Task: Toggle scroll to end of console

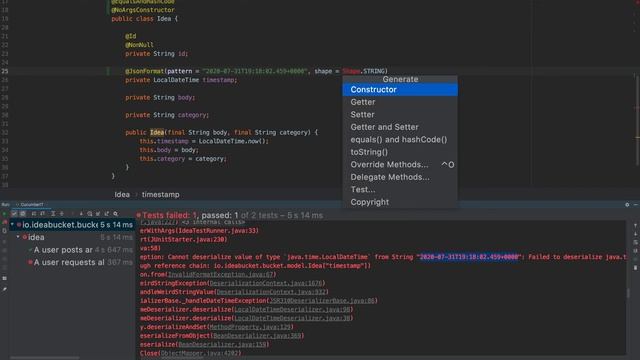Action: (x=636, y=251)
